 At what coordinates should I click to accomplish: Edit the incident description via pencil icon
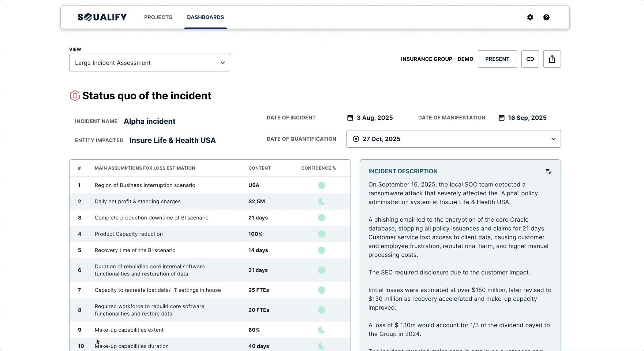click(x=548, y=171)
